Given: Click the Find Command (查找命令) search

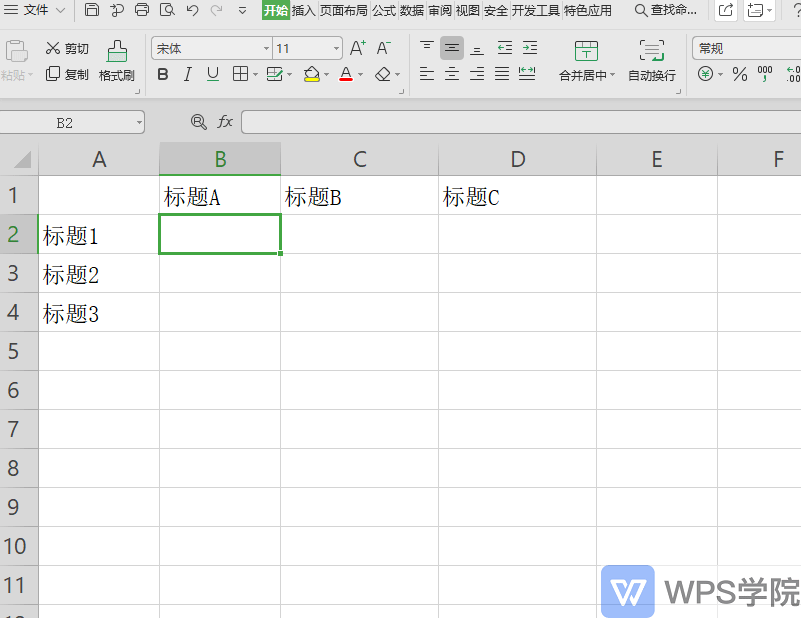Looking at the screenshot, I should click(x=666, y=10).
